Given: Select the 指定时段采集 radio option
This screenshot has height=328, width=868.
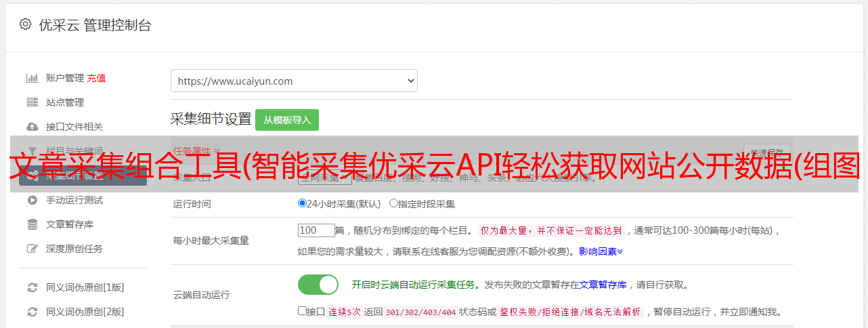Looking at the screenshot, I should click(x=393, y=203).
